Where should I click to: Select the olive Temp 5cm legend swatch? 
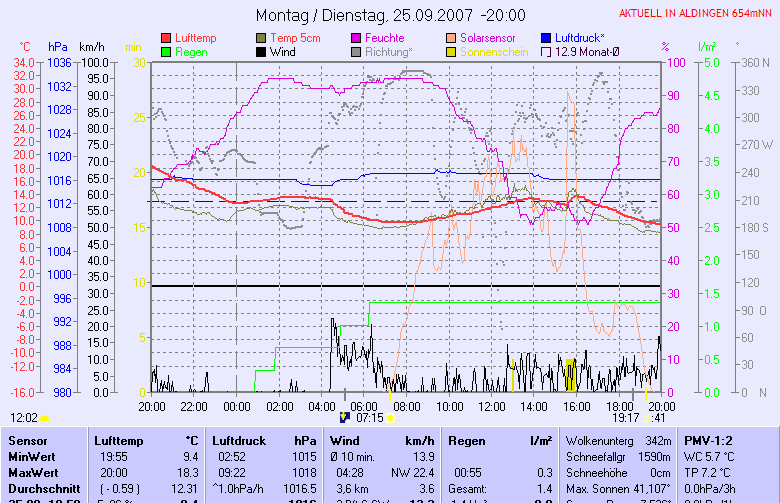pos(263,37)
